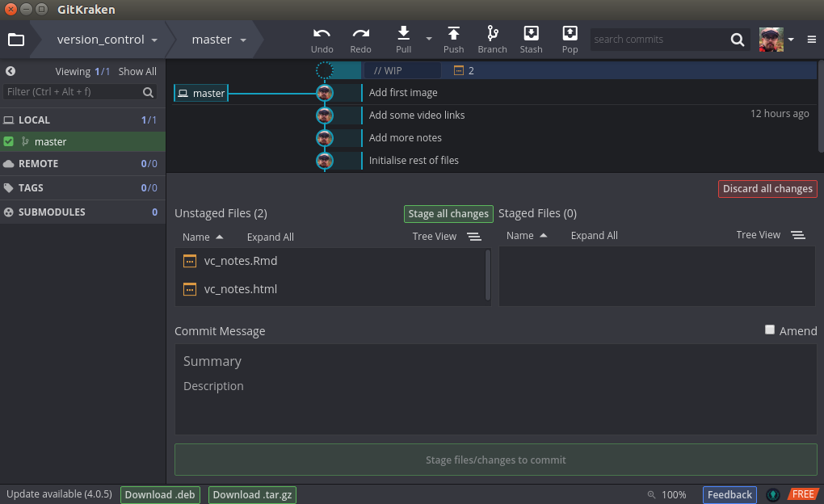Click the commit graph scrollbar

click(x=820, y=105)
